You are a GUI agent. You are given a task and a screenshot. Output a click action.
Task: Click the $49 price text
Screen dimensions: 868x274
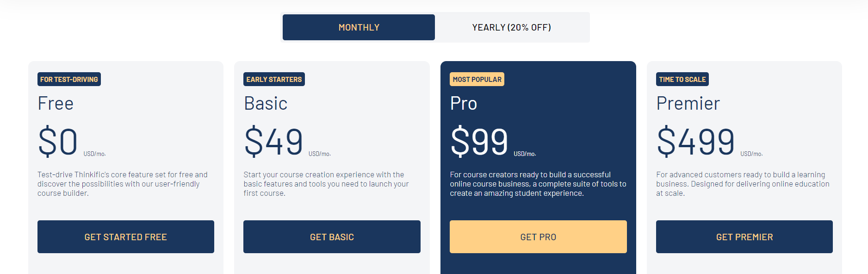pyautogui.click(x=273, y=142)
